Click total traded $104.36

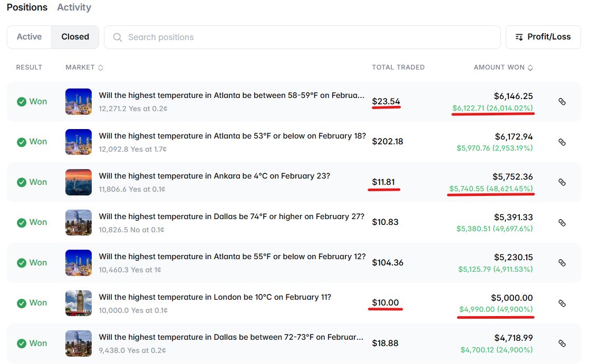pyautogui.click(x=388, y=263)
